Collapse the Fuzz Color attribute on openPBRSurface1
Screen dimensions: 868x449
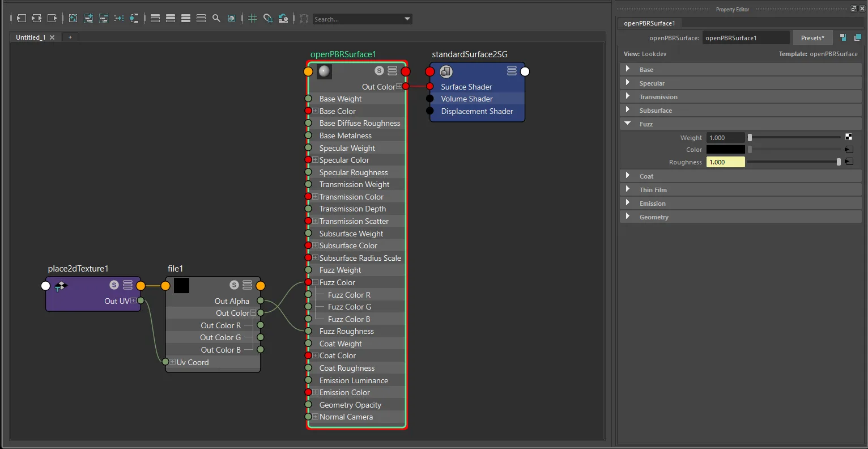tap(316, 282)
